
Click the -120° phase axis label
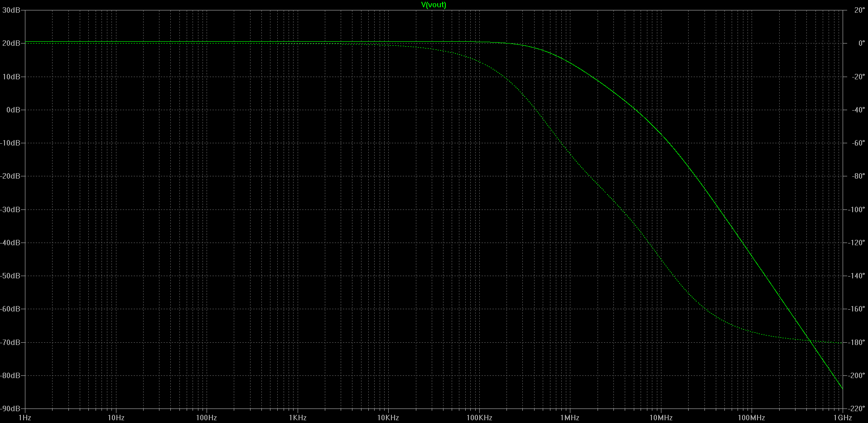(x=856, y=243)
